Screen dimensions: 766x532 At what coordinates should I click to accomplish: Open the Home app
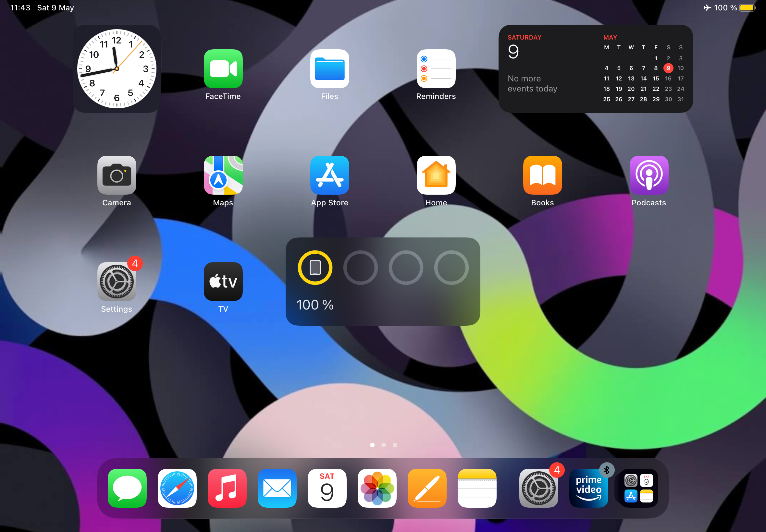point(436,175)
